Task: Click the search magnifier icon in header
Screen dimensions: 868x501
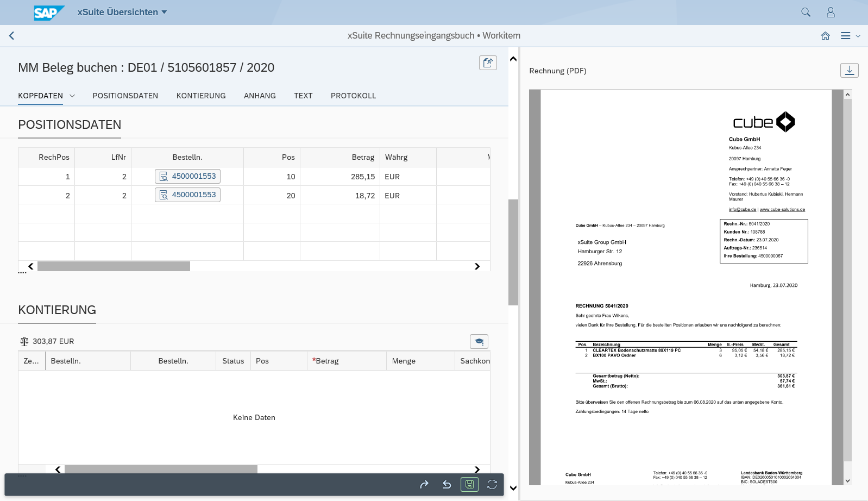Action: point(806,12)
